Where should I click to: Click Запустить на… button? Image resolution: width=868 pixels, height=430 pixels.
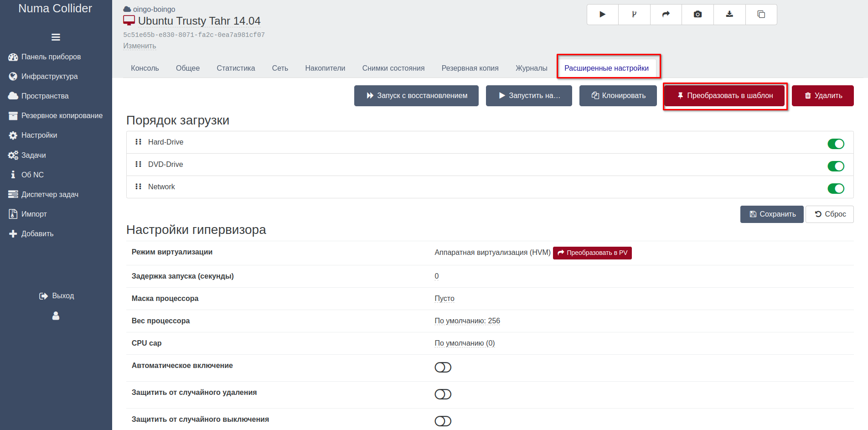pyautogui.click(x=529, y=96)
